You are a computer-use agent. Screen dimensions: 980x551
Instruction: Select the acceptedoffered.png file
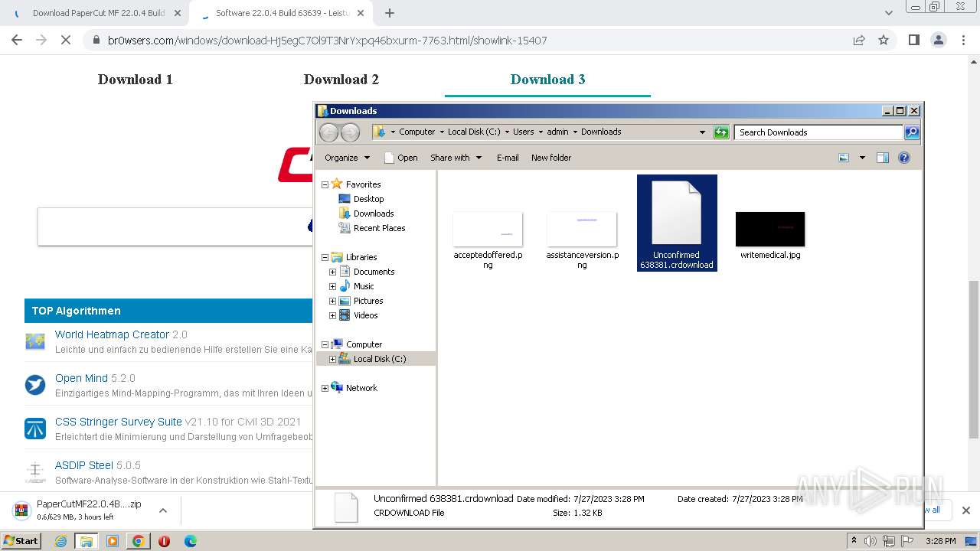(x=488, y=240)
